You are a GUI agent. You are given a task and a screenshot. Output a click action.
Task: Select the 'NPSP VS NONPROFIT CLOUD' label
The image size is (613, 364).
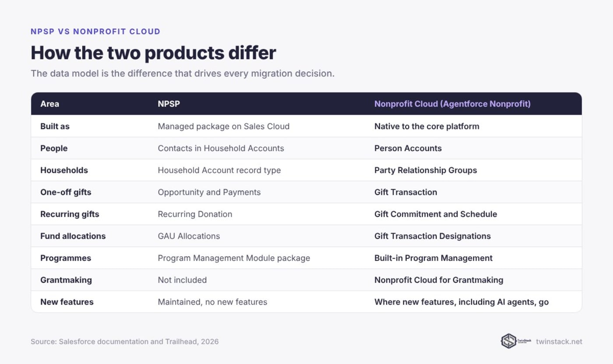[x=95, y=31]
